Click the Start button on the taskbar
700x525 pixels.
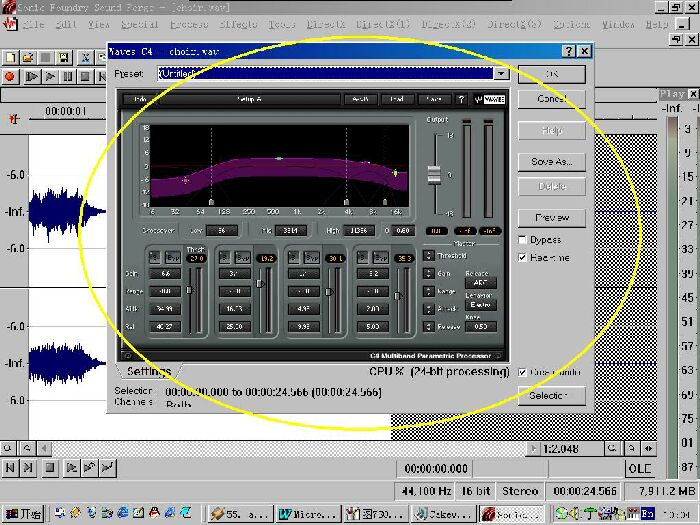(x=23, y=514)
